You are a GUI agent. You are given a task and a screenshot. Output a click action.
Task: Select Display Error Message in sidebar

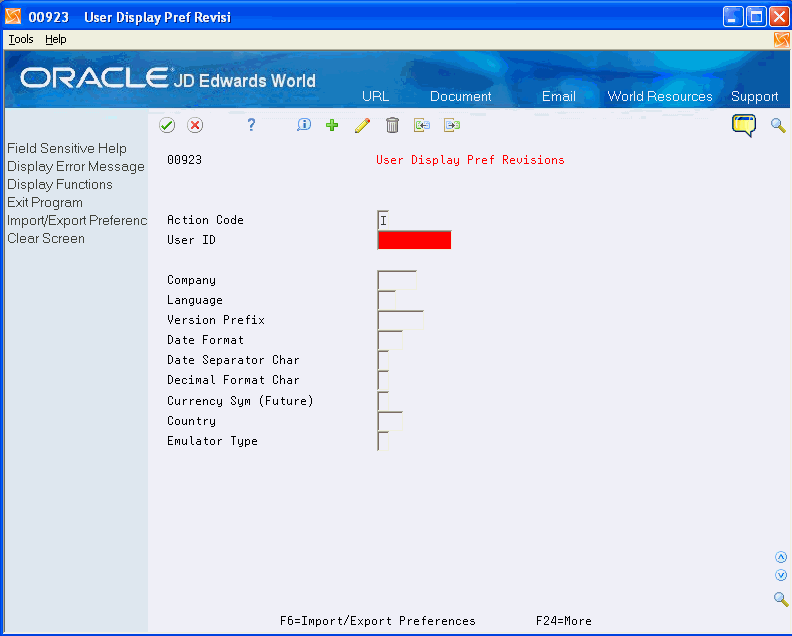pyautogui.click(x=76, y=167)
